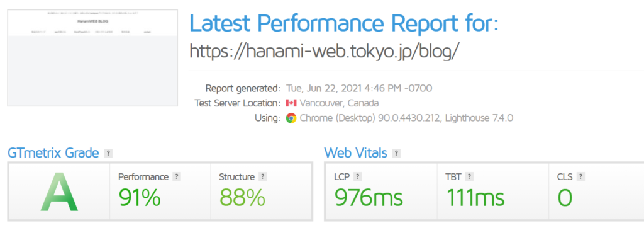Viewport: 644px width, 235px height.
Task: Open the Performance question mark tooltip
Action: coord(177,176)
